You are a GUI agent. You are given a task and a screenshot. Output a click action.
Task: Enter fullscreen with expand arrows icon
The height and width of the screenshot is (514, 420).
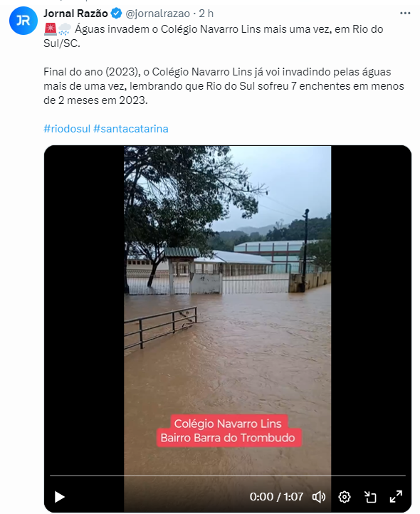click(396, 497)
